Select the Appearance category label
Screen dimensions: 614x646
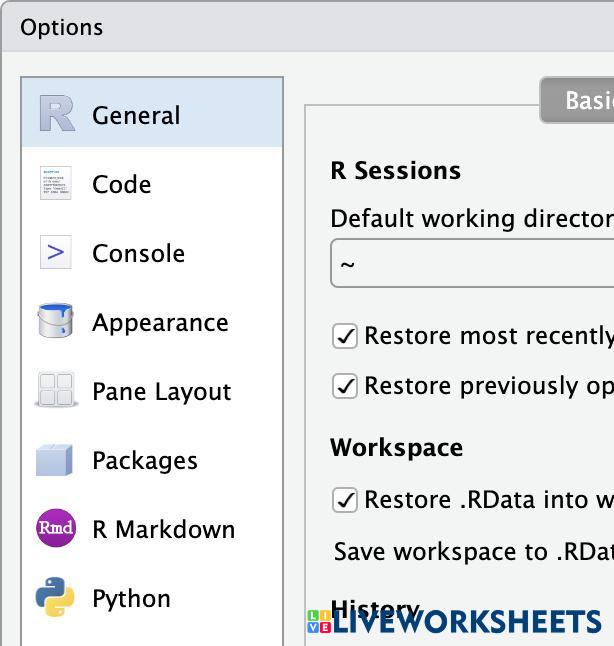tap(160, 323)
